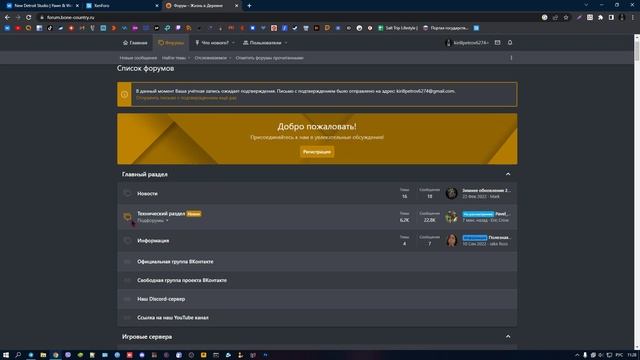Open a new browser tab with plus
The image size is (640, 360).
pos(249,6)
